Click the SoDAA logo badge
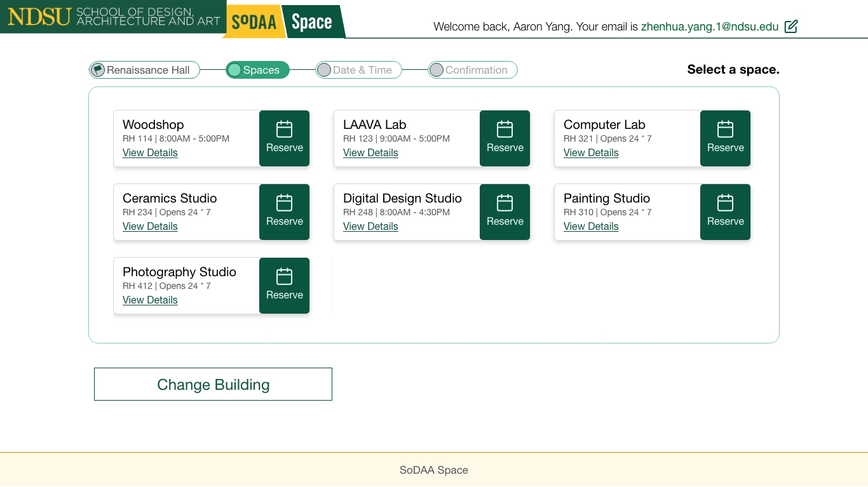The width and height of the screenshot is (868, 487). (254, 22)
